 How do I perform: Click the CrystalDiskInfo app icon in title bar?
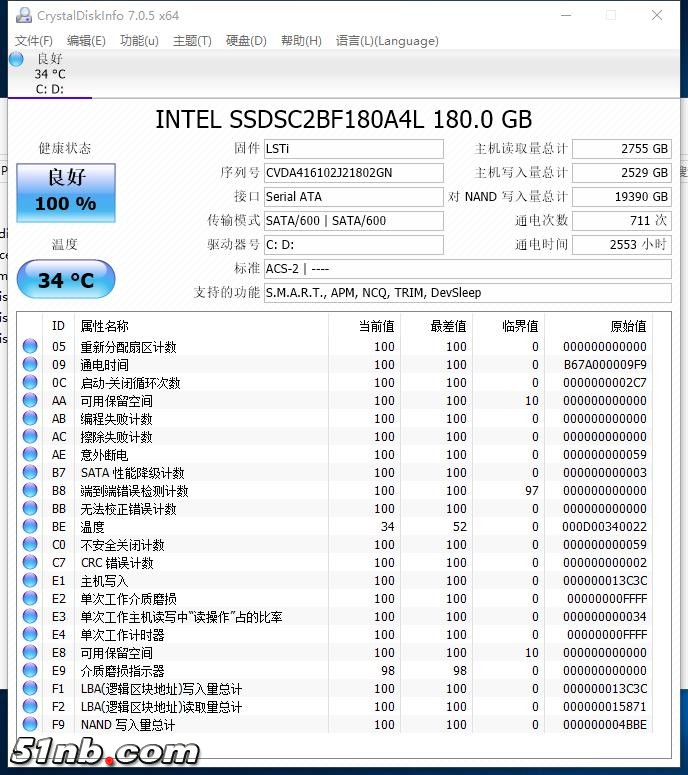[x=23, y=15]
